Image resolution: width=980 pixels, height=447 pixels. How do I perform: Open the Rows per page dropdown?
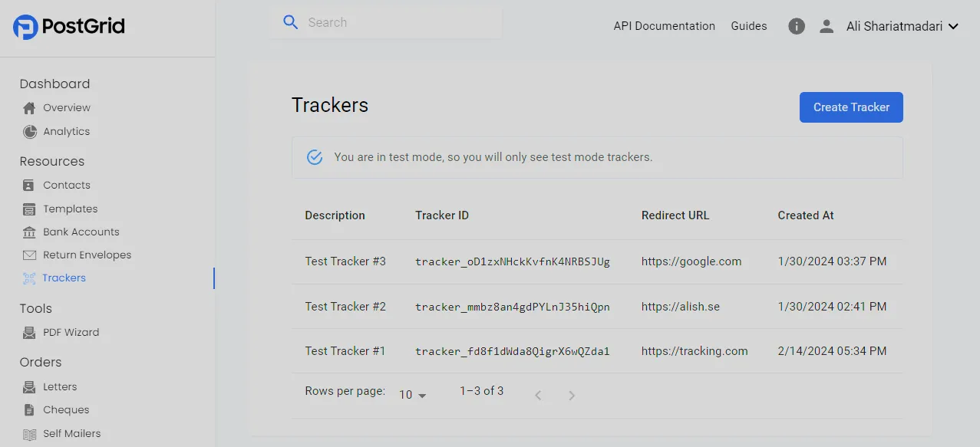411,394
